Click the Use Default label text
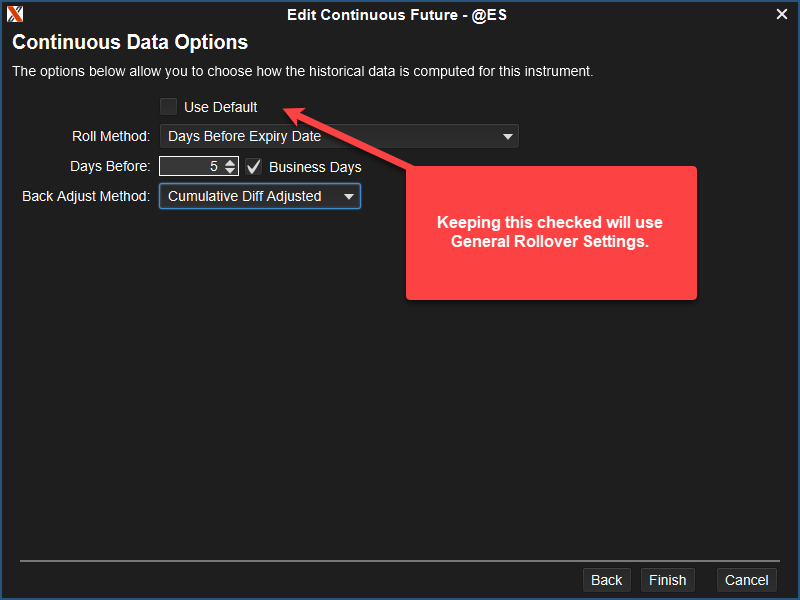The width and height of the screenshot is (800, 600). tap(220, 107)
